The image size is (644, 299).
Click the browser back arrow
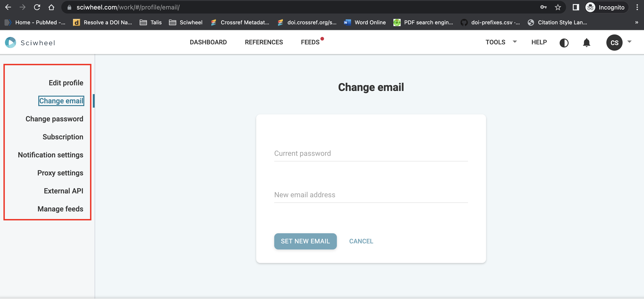pos(8,7)
